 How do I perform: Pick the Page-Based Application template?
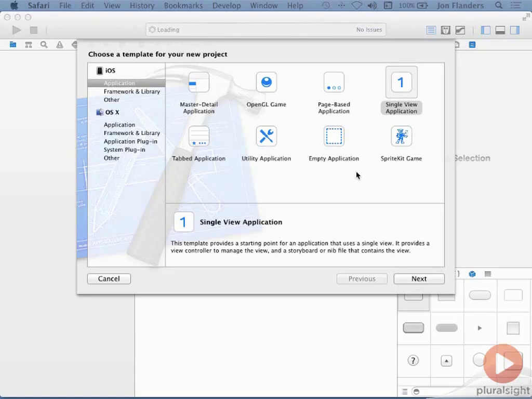pos(334,93)
